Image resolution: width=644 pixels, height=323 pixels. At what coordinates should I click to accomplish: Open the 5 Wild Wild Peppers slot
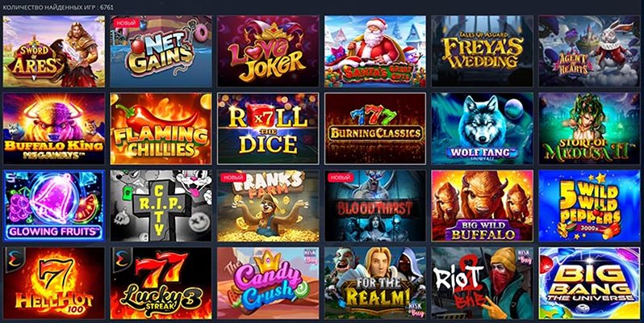click(x=589, y=206)
